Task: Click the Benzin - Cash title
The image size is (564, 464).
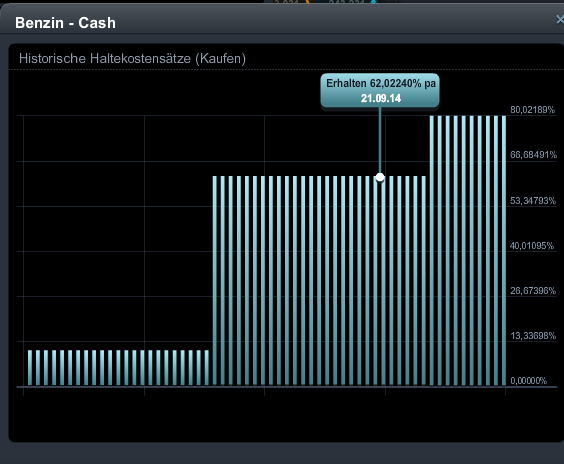Action: coord(65,23)
